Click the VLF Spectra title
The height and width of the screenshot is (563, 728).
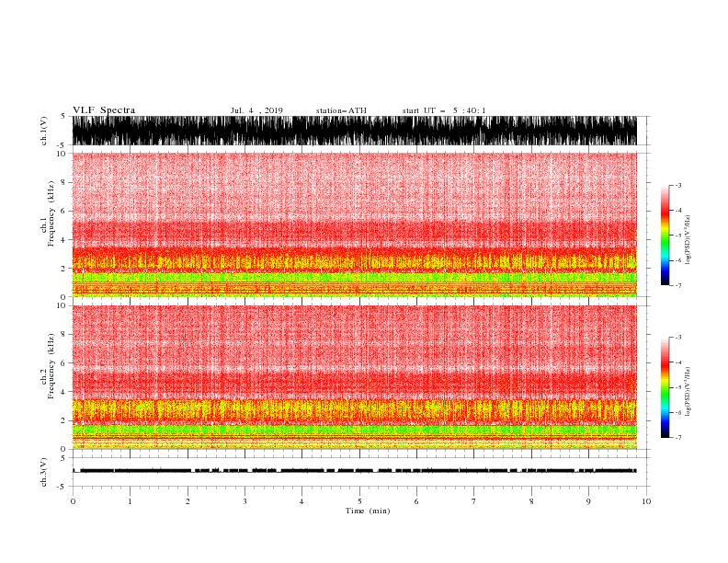click(104, 110)
